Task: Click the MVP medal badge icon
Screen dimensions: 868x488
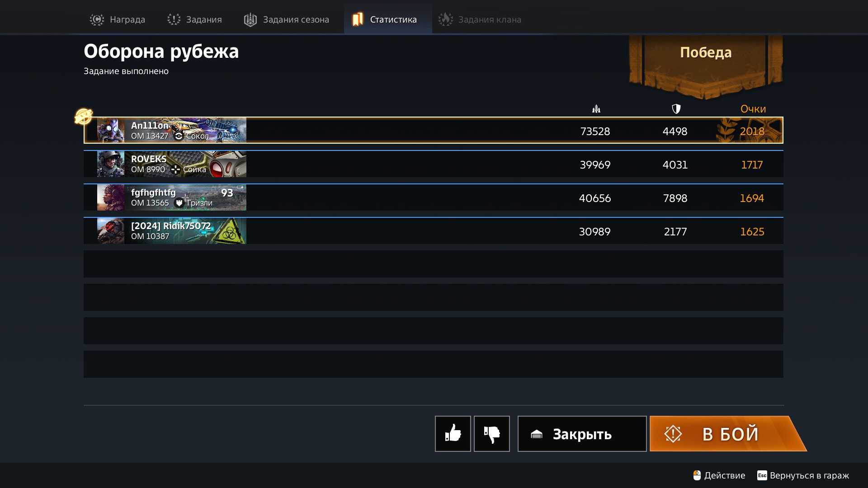Action: coord(84,116)
